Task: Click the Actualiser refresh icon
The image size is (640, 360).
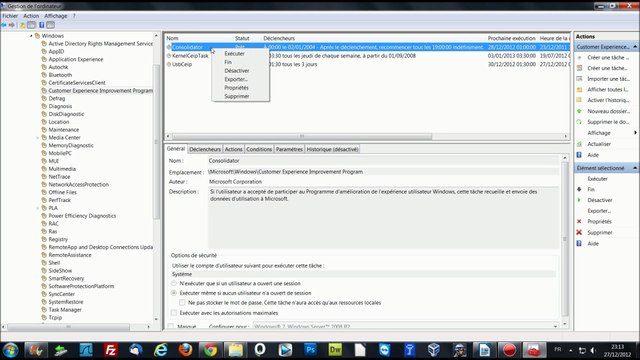Action: (x=579, y=144)
